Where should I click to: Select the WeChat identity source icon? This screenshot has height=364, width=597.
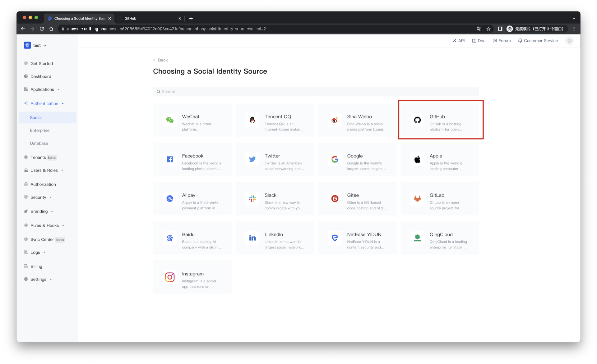[x=170, y=120]
